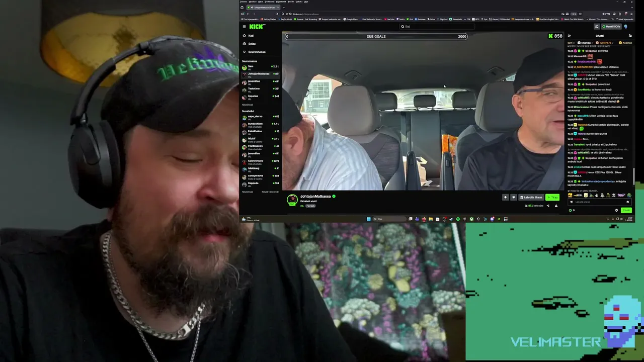Select the Finnish language tag

click(310, 206)
